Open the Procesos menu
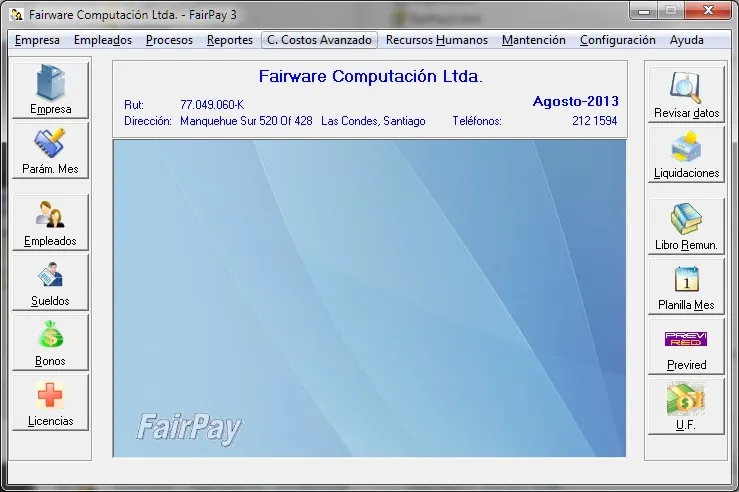 pyautogui.click(x=169, y=40)
